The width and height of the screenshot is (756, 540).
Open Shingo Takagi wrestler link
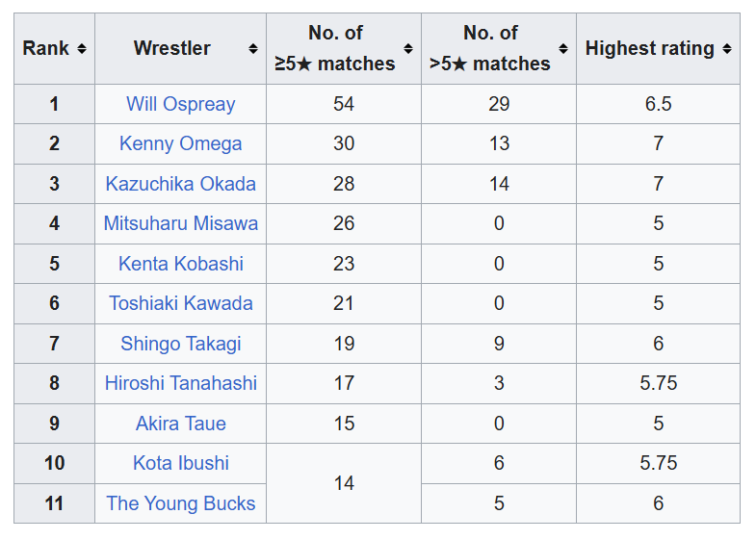point(181,344)
